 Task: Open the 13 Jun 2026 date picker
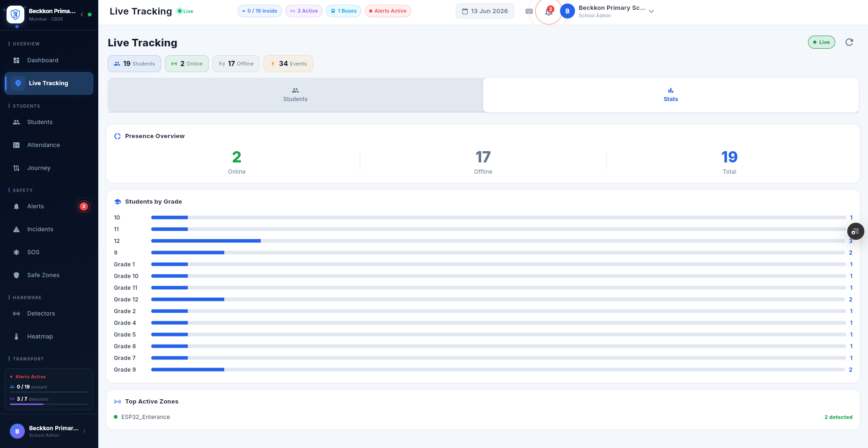(485, 11)
